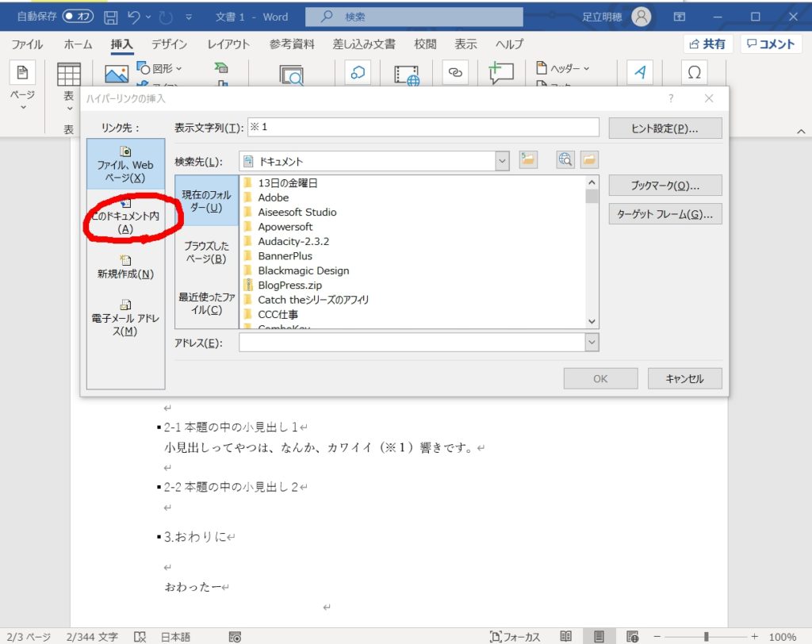The width and height of the screenshot is (812, 644).
Task: Click the zoom slider in status bar
Action: tap(706, 637)
